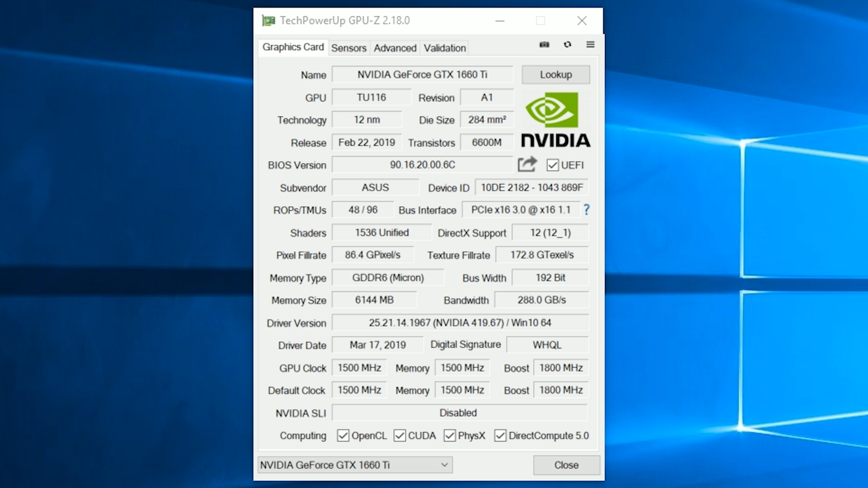Click the Die Size field 284 mm²

487,120
